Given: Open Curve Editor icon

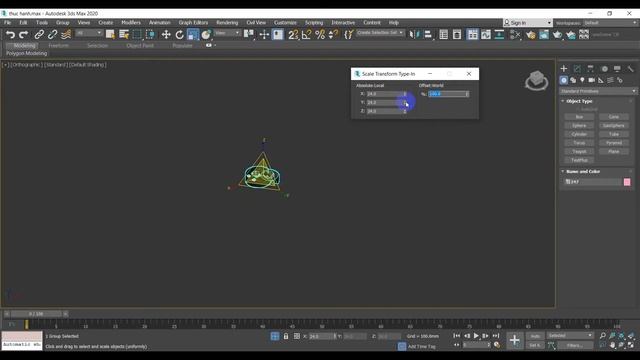Looking at the screenshot, I should 486,35.
